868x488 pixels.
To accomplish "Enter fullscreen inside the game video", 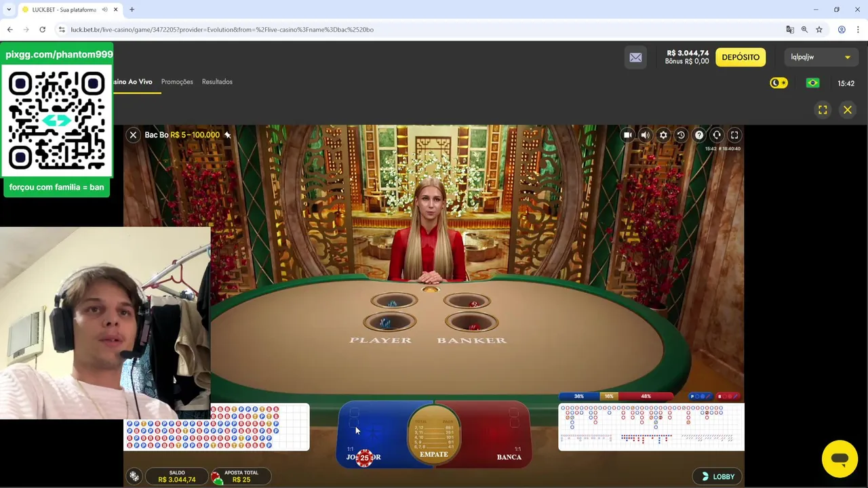I will [x=734, y=135].
